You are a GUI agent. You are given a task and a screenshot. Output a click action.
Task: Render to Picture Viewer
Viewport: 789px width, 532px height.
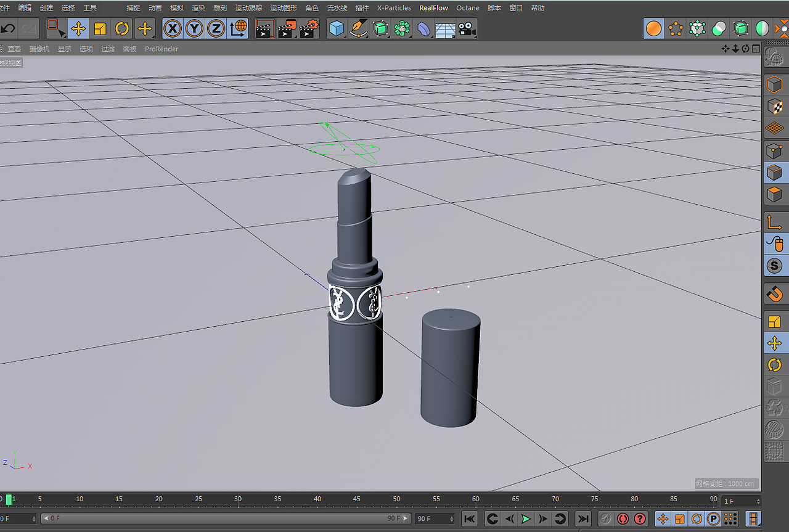287,28
